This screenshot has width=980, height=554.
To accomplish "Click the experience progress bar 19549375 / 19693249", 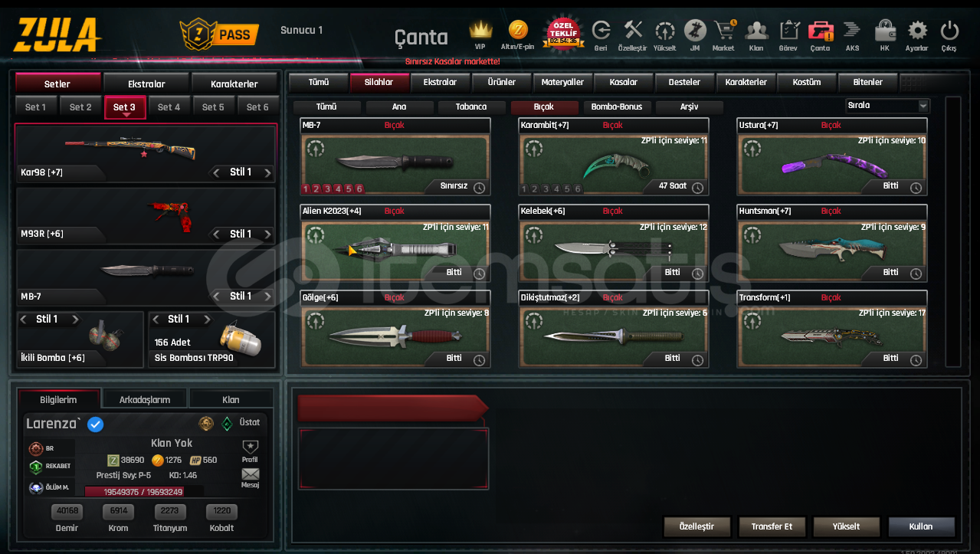I will [x=144, y=492].
